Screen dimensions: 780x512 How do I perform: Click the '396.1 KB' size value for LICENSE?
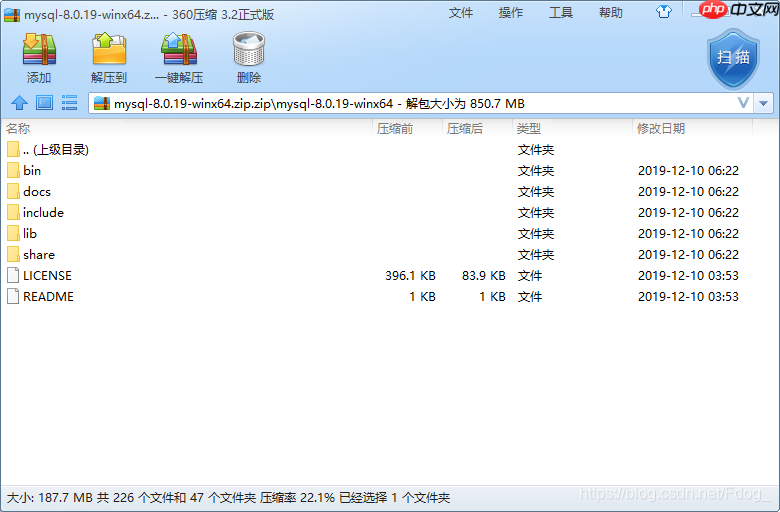tap(410, 276)
